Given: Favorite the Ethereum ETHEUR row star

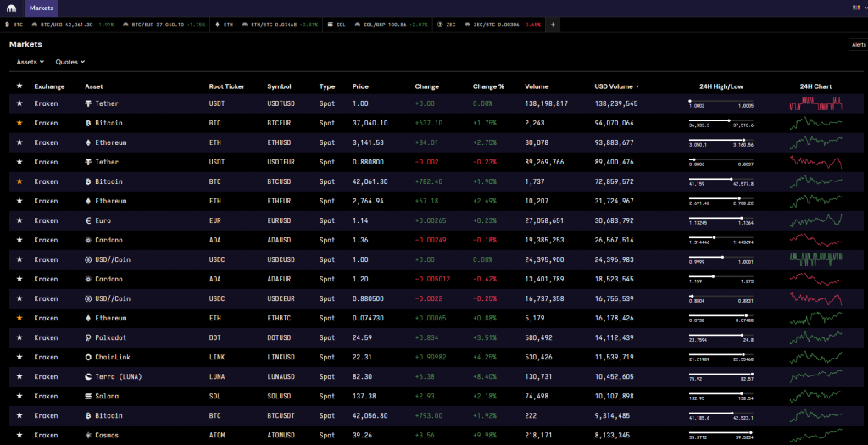Looking at the screenshot, I should [x=19, y=201].
